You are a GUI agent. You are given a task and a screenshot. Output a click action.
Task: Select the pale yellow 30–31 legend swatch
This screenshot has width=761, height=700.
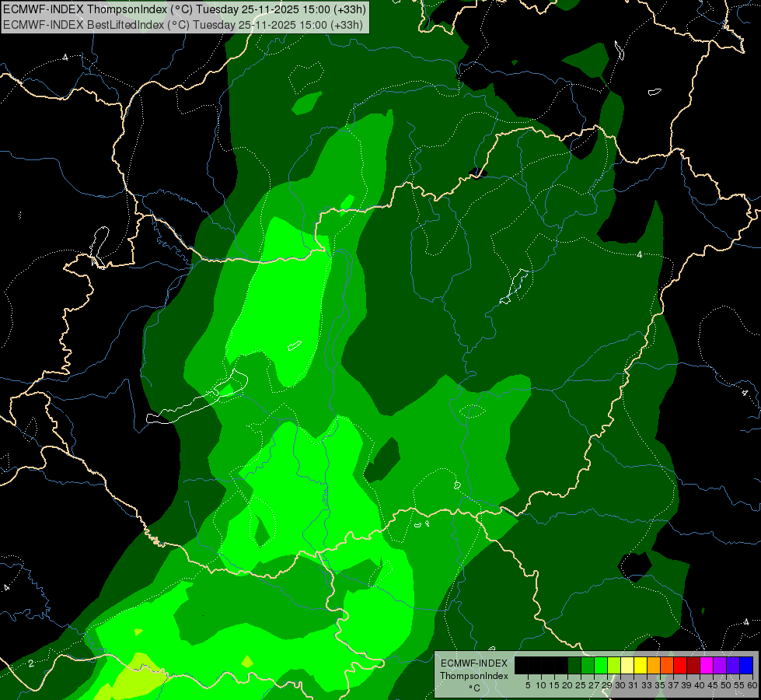(627, 665)
